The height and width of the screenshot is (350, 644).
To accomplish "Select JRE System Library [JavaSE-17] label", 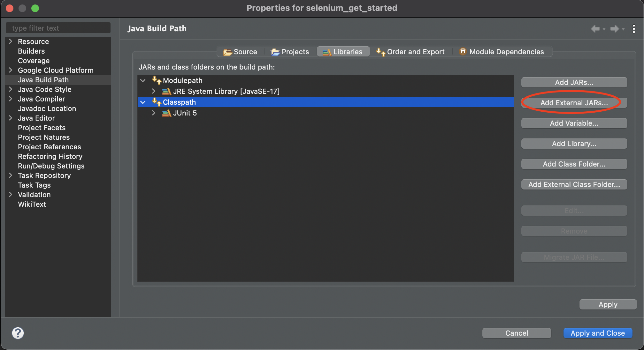I will click(226, 91).
